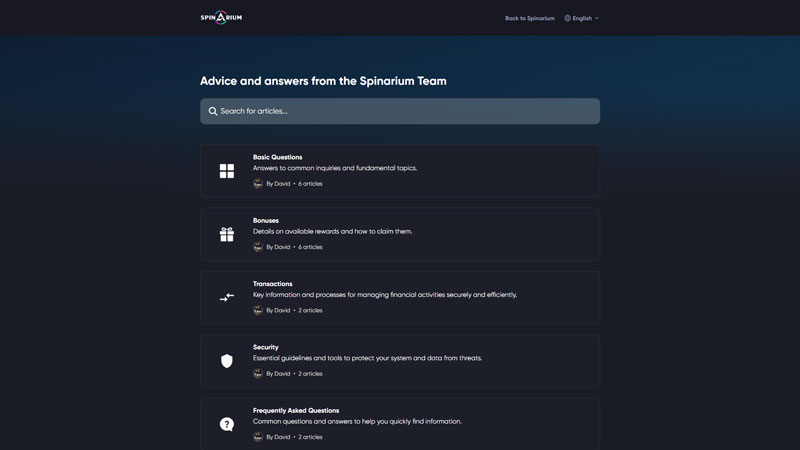Click the globe language icon

click(x=567, y=18)
